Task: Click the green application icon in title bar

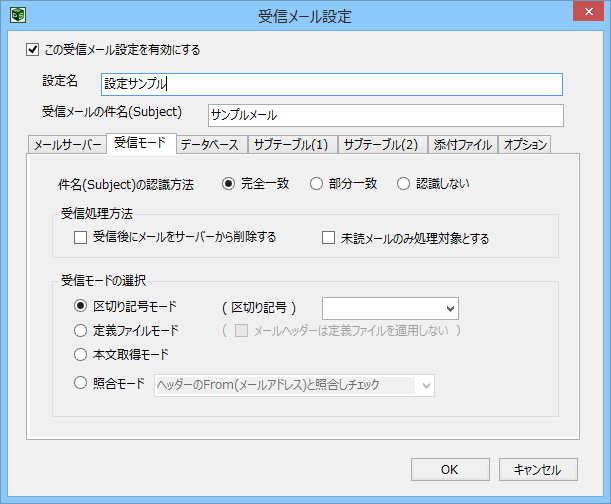Action: coord(18,15)
